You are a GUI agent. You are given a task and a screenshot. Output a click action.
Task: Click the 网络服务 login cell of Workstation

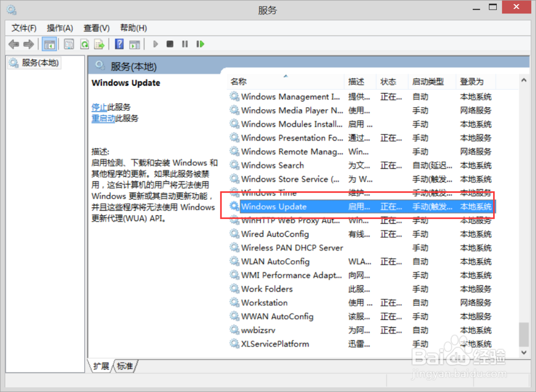tap(475, 303)
